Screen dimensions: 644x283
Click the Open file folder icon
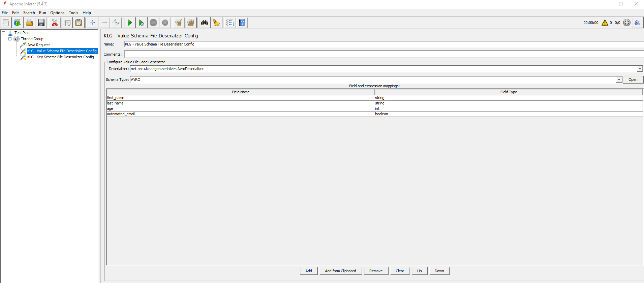(29, 23)
